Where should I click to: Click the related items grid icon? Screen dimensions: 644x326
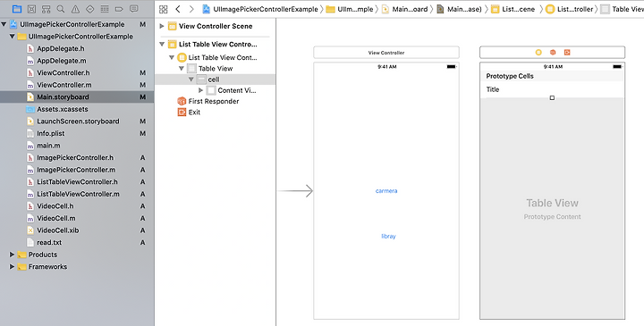click(x=164, y=9)
